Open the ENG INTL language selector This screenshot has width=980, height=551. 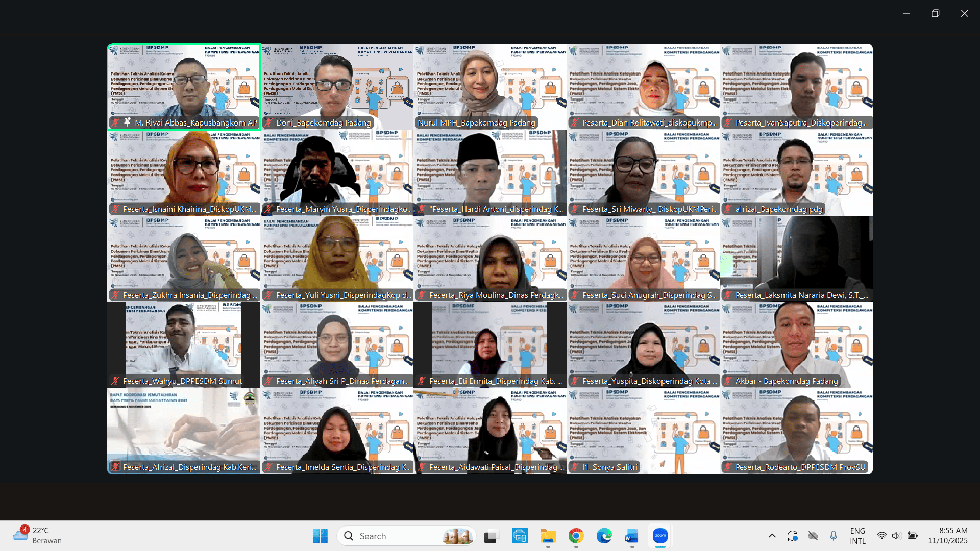(x=857, y=536)
